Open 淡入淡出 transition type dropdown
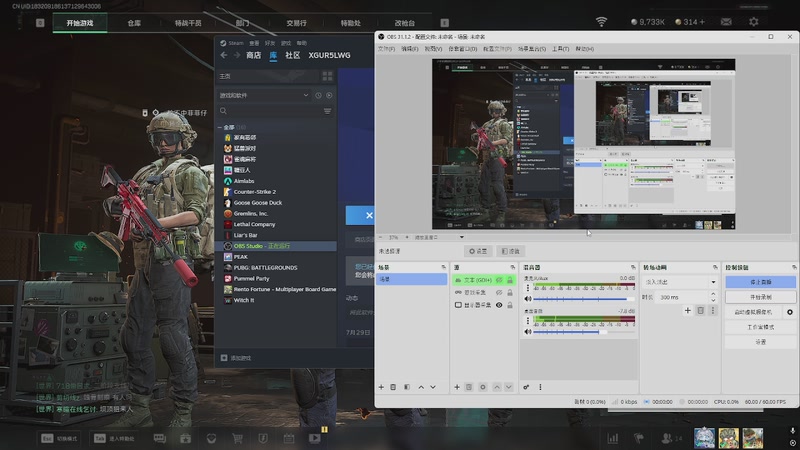The image size is (800, 450). tap(680, 282)
